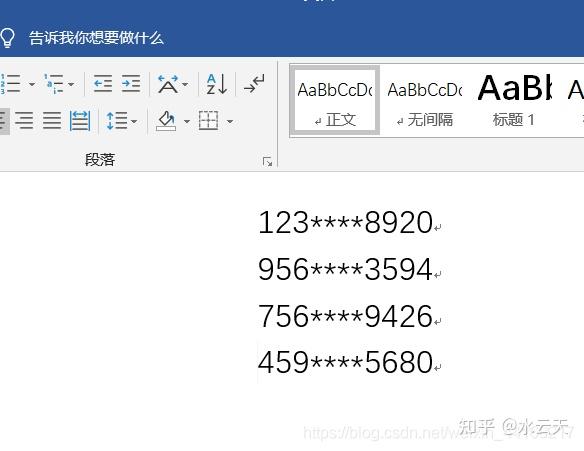584x451 pixels.
Task: Open line spacing dropdown arrow
Action: click(x=134, y=121)
